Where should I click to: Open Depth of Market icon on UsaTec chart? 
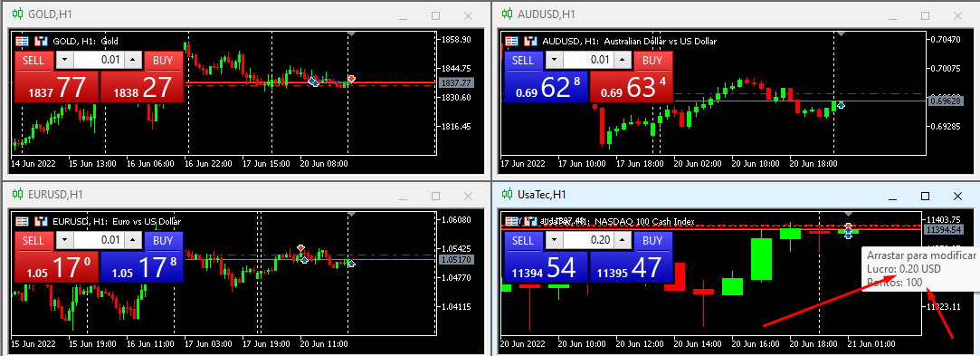click(x=530, y=222)
